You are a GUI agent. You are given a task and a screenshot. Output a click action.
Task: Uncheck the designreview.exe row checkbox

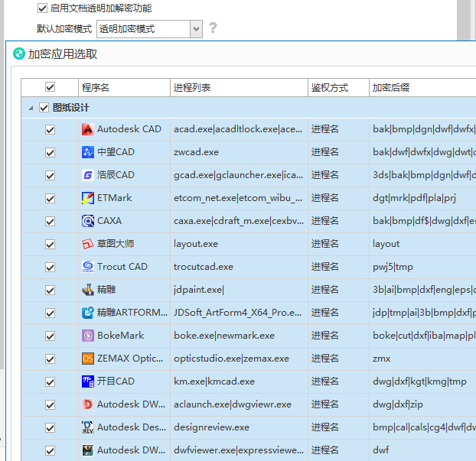50,427
